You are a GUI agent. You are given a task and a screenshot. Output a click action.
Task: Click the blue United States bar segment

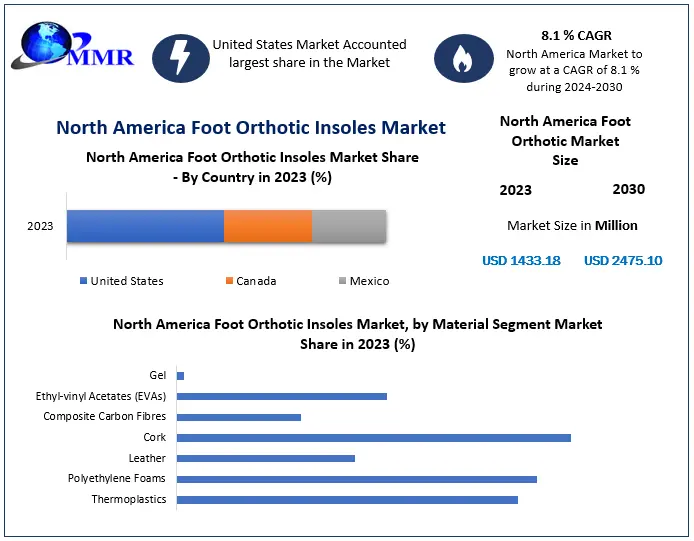(x=145, y=227)
